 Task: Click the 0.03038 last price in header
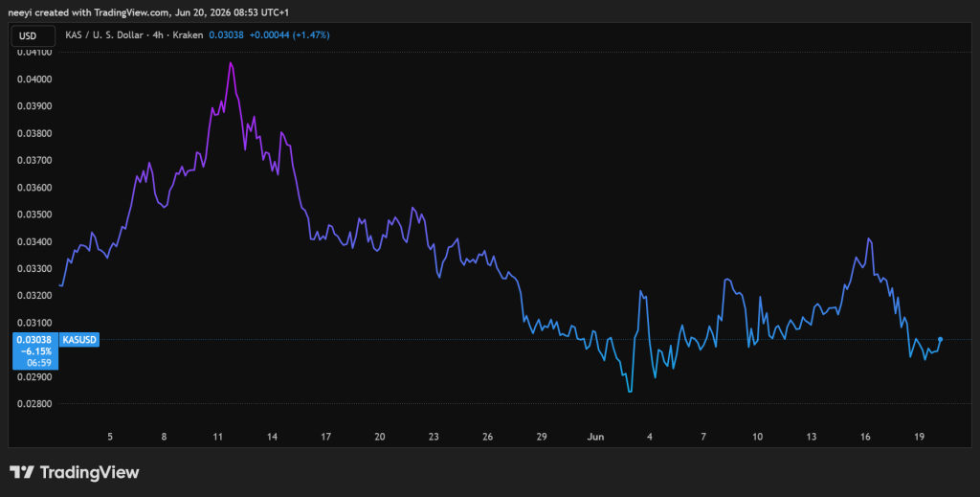[x=226, y=35]
